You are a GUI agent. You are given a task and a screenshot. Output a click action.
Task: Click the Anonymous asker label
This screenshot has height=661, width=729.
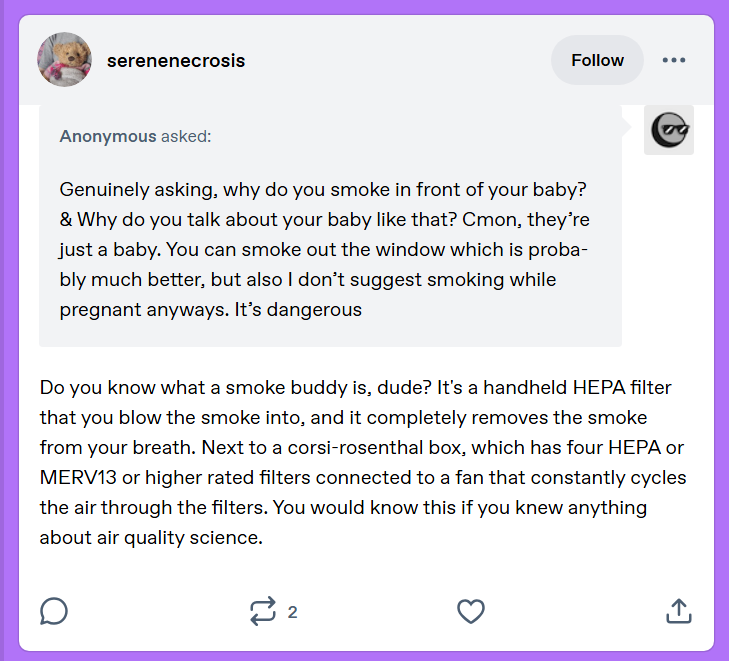pyautogui.click(x=108, y=136)
